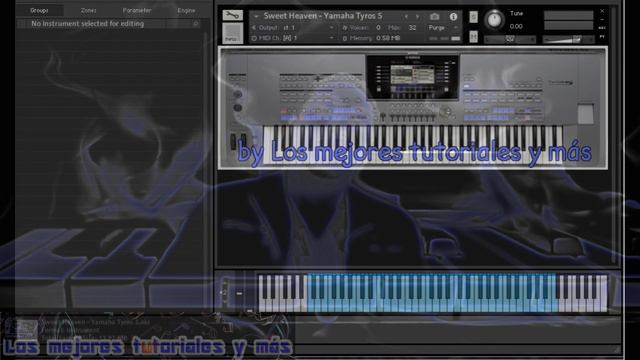Viewport: 640px width, 360px height.
Task: Open the AUX sends icon
Action: click(602, 28)
